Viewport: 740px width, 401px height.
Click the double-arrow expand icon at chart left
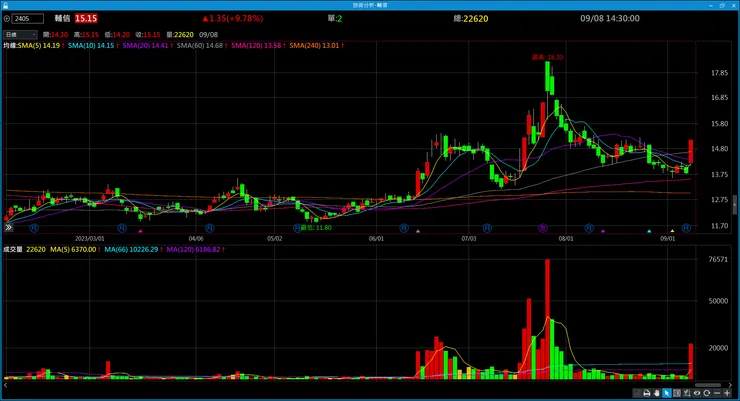coord(8,227)
